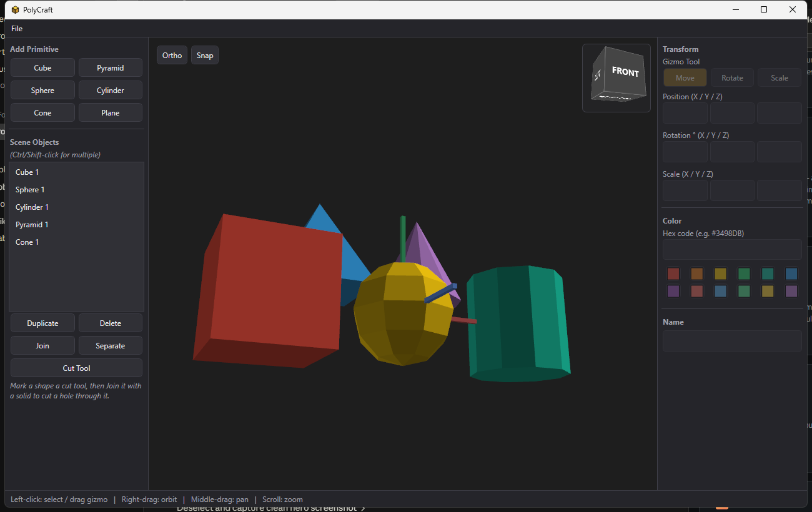Select the green cylinder in the viewport
The height and width of the screenshot is (512, 812).
click(x=518, y=323)
